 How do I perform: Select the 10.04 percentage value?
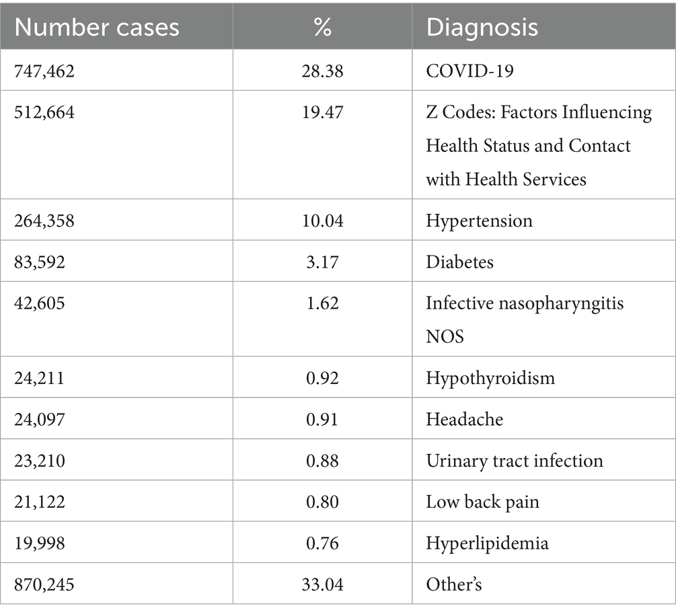point(322,221)
